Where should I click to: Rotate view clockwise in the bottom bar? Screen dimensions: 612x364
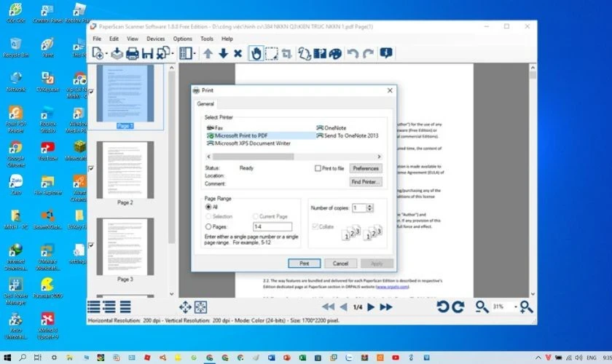tap(458, 307)
